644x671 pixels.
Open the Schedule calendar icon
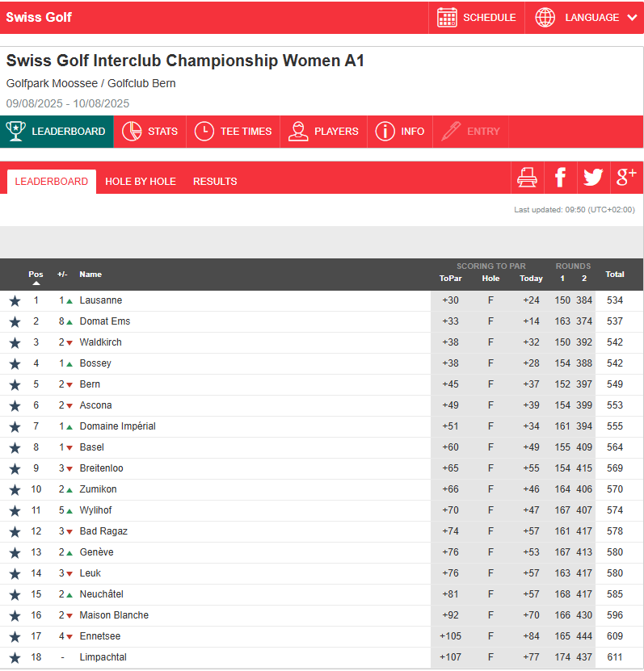click(x=447, y=18)
